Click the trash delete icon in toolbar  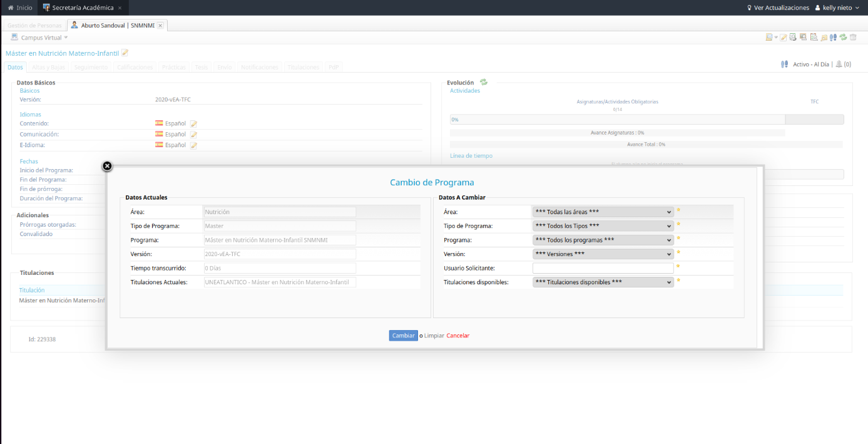(x=853, y=38)
